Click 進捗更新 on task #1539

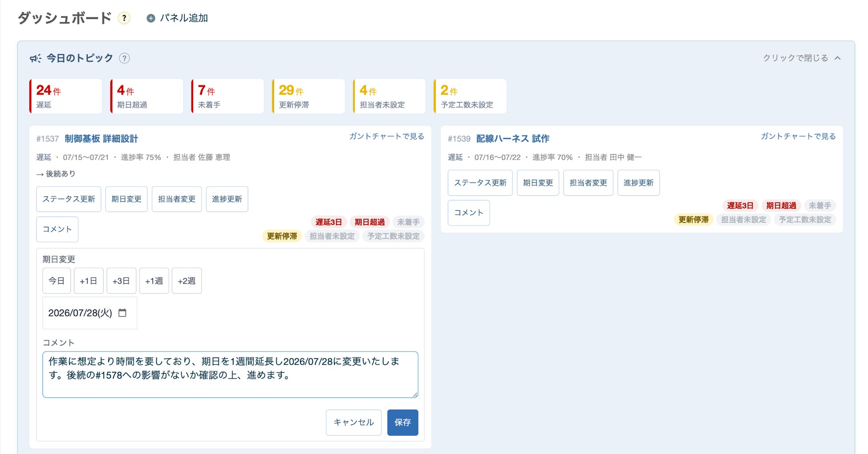coord(639,183)
